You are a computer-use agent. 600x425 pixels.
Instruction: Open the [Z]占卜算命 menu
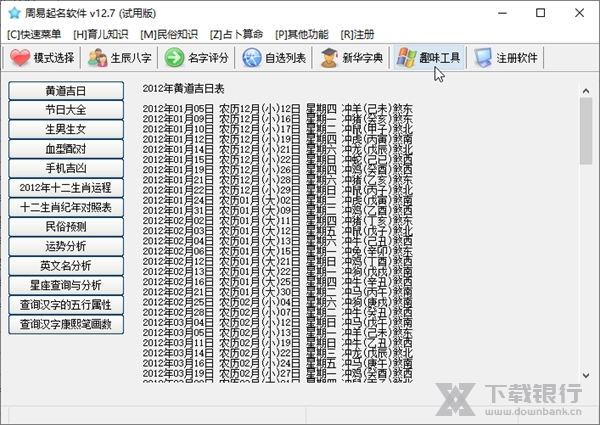click(236, 34)
